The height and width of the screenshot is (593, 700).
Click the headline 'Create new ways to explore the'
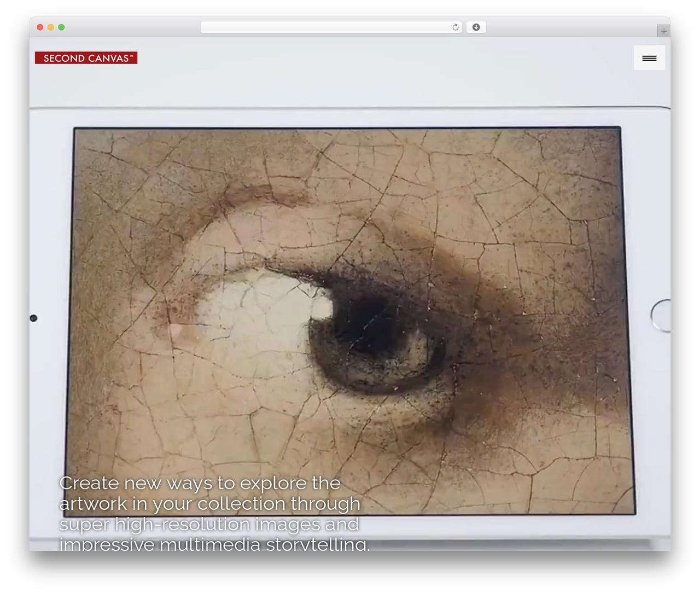[x=200, y=483]
